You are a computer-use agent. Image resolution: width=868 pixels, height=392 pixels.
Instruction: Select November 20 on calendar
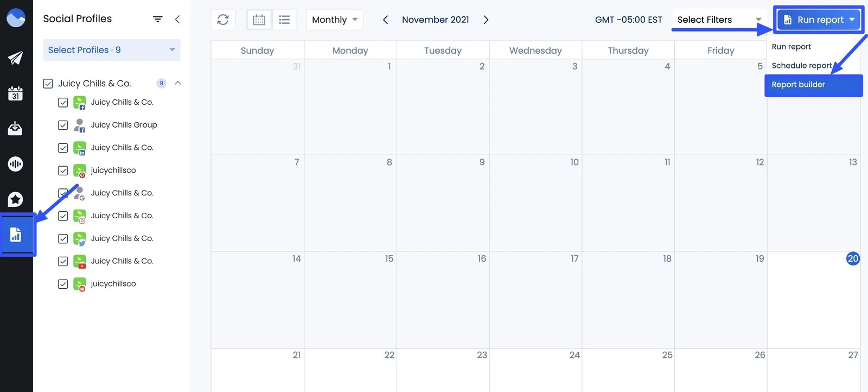click(x=853, y=258)
